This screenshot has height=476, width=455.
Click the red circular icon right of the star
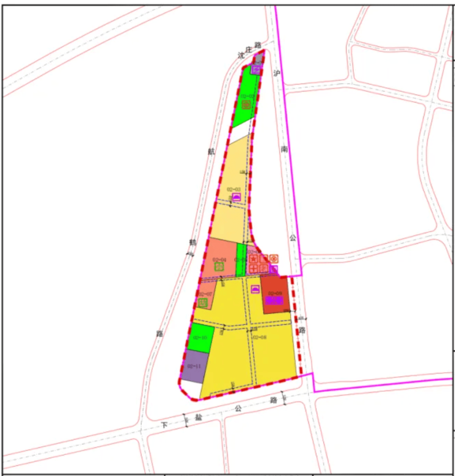point(274,259)
